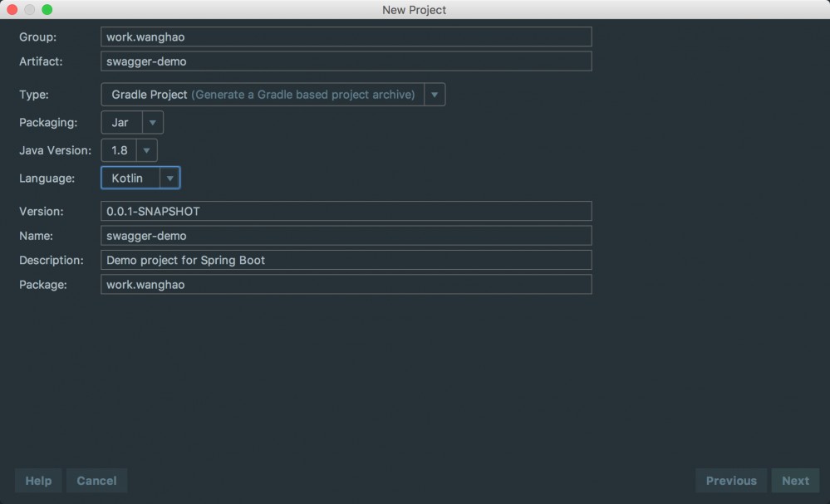Select the Jar packaging value

click(x=120, y=122)
